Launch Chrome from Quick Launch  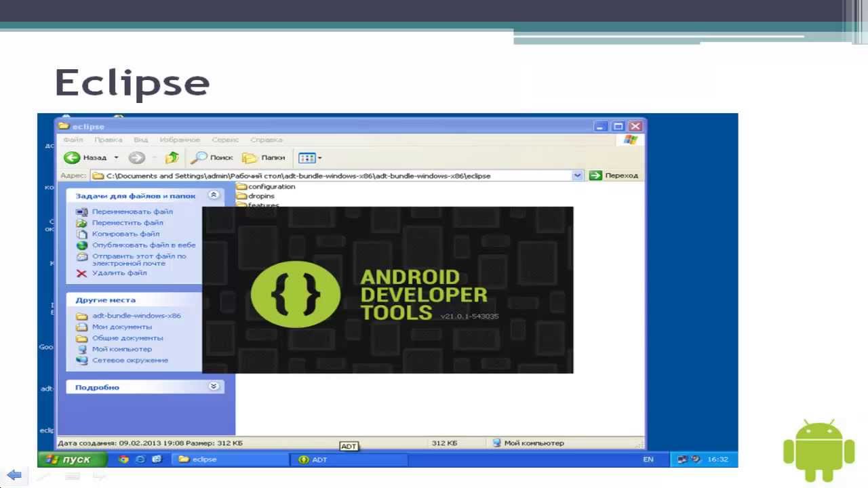(x=123, y=459)
